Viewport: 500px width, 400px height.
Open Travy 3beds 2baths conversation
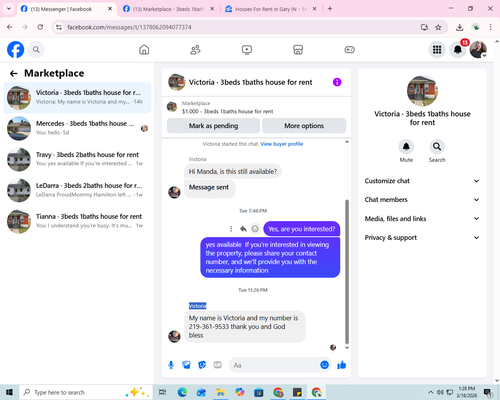tap(77, 159)
